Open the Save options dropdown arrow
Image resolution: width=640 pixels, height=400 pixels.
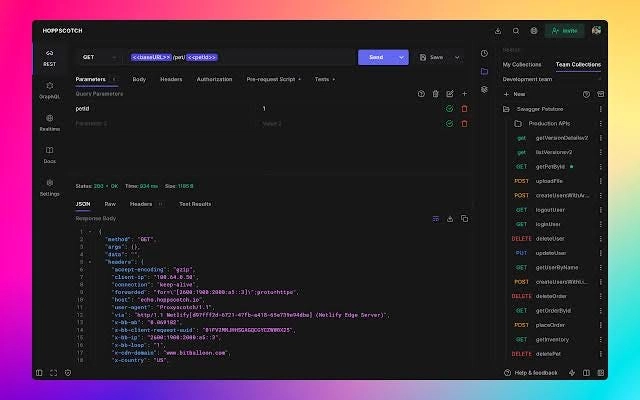point(457,58)
